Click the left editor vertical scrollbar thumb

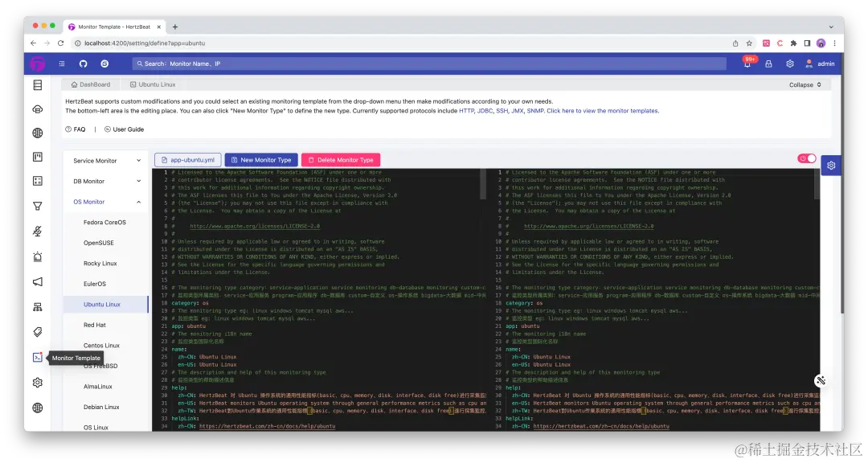click(483, 184)
